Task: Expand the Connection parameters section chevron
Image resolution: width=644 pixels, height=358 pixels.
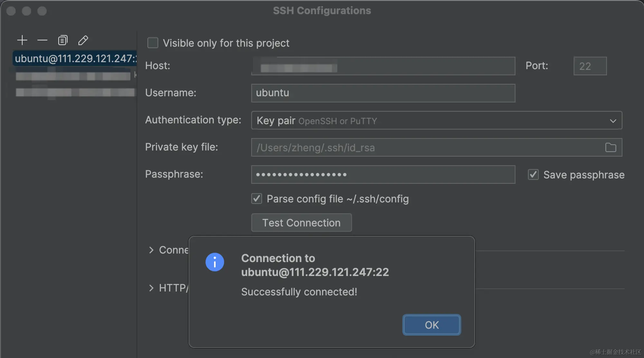Action: (151, 250)
